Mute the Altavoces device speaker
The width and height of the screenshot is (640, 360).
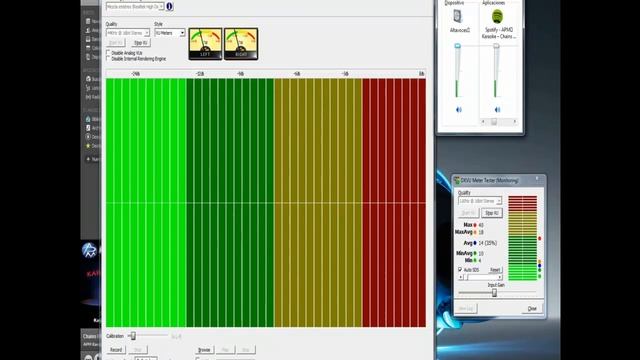(459, 109)
